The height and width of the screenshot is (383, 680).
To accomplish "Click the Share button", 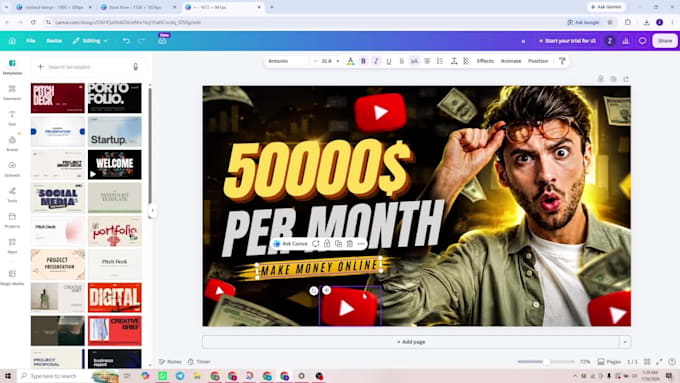I will pos(665,41).
